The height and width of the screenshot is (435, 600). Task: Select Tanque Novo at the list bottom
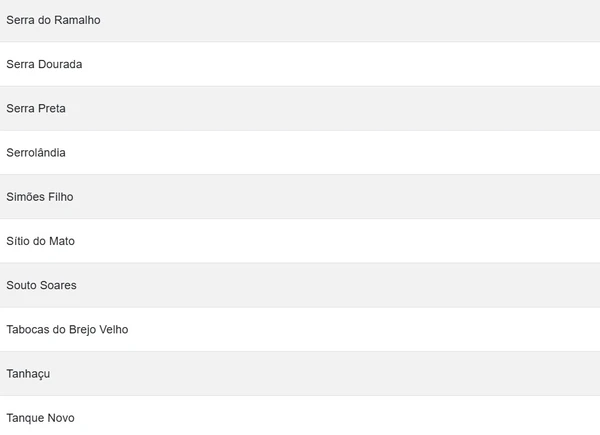coord(40,417)
